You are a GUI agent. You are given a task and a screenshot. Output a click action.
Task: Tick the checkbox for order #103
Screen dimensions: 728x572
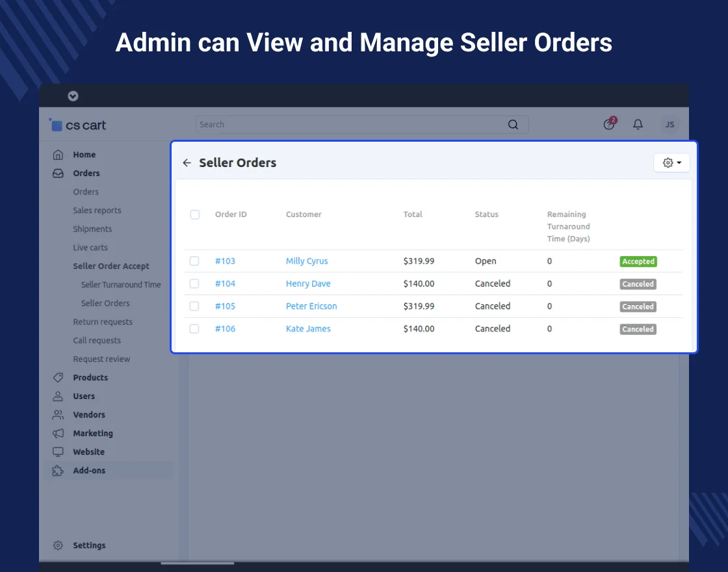point(194,261)
